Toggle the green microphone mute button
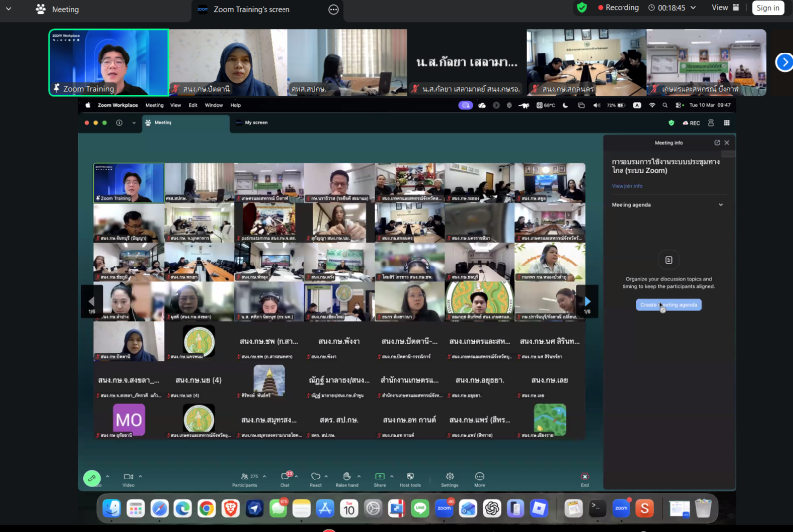Screen dimensions: 793x532 (x=91, y=478)
